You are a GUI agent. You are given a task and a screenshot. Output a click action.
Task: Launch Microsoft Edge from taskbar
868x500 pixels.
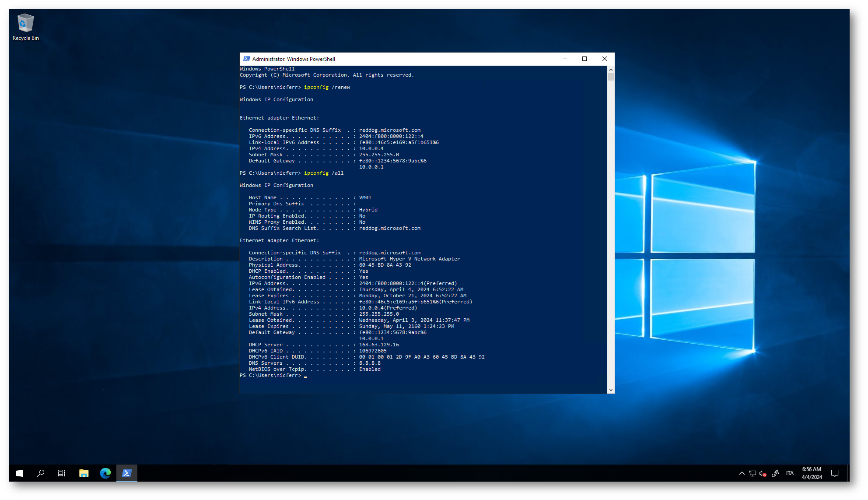[x=105, y=473]
